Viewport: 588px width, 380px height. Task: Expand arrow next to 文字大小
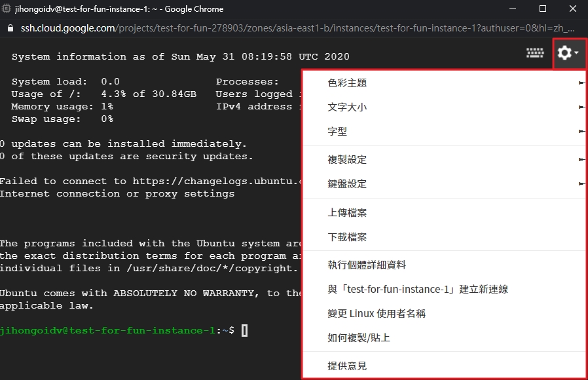pos(581,107)
